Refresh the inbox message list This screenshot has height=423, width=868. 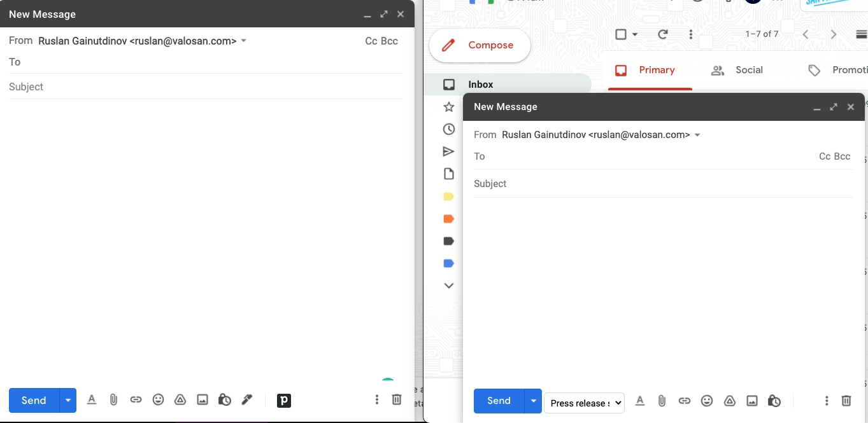click(x=662, y=34)
